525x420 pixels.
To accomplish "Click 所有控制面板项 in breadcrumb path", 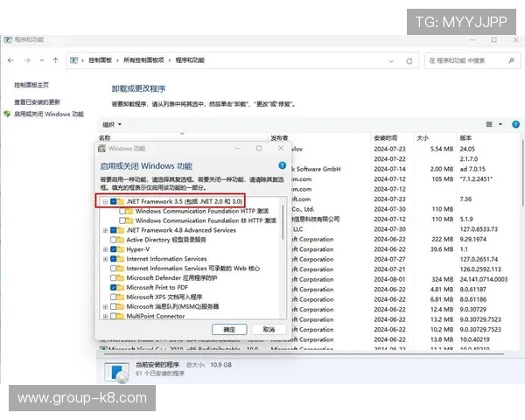I will [143, 60].
